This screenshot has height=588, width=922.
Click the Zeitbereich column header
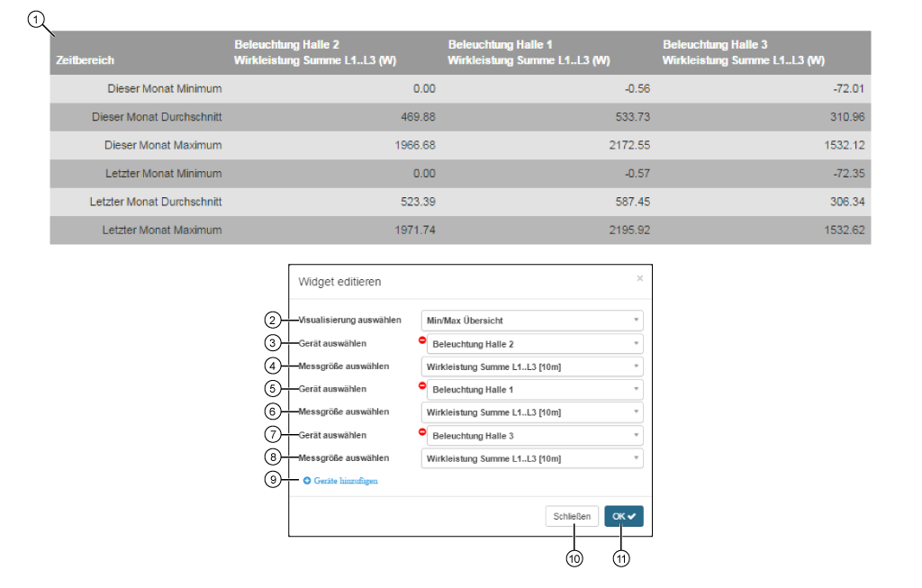point(86,60)
